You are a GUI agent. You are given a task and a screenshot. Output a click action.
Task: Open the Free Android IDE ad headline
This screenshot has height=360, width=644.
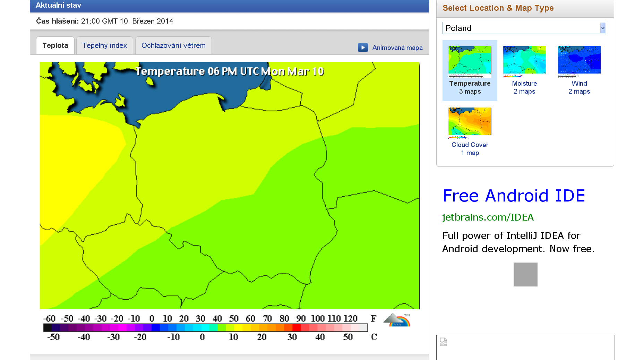pos(514,196)
